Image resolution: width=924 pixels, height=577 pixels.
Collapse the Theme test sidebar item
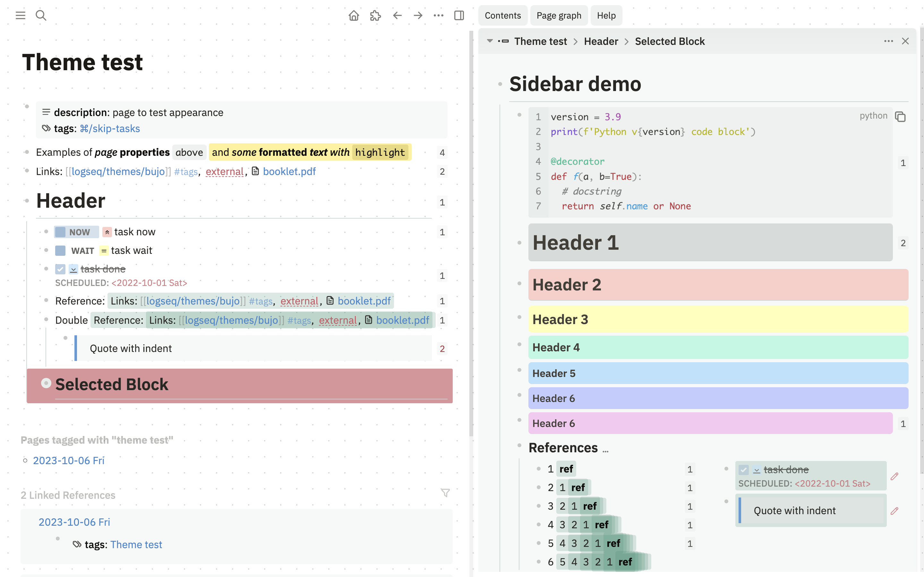click(490, 41)
